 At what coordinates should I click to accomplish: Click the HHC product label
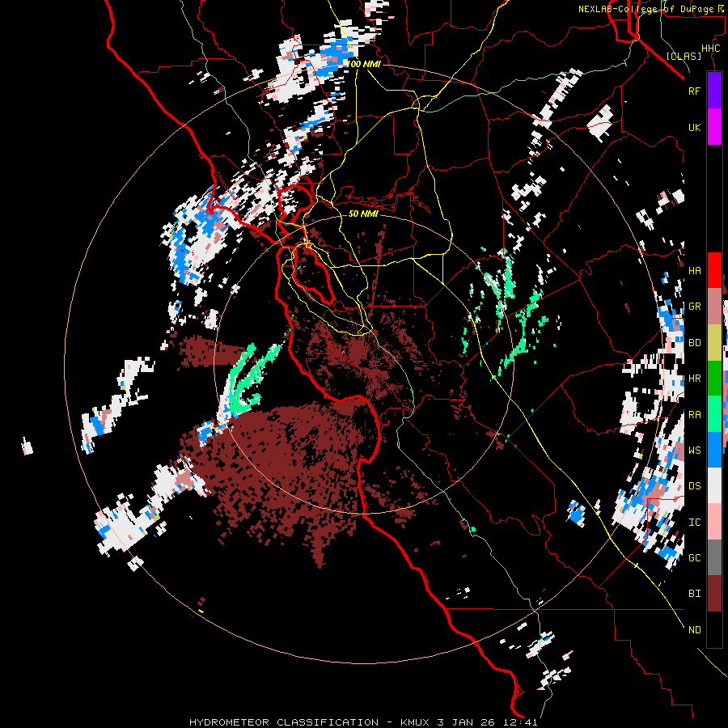[x=710, y=49]
